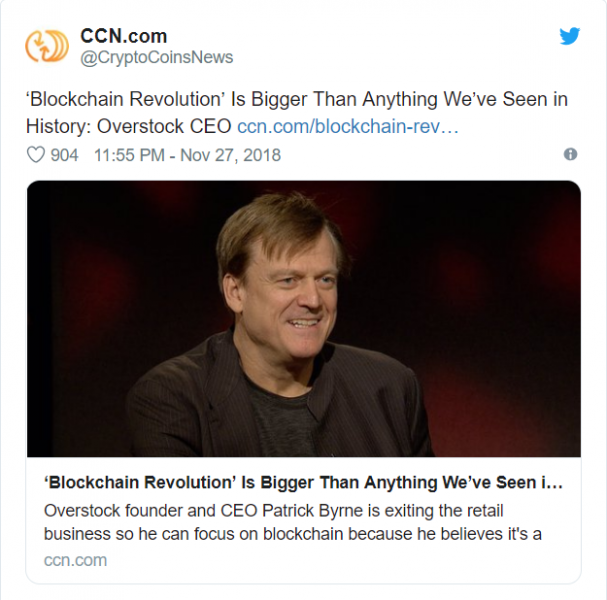The height and width of the screenshot is (600, 607).
Task: Open the CCN.com account name
Action: pos(121,36)
